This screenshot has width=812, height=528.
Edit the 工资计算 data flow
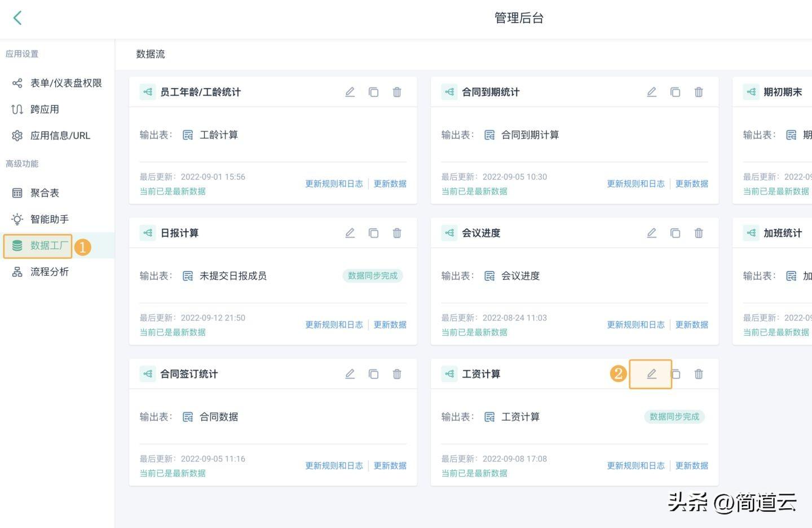tap(652, 374)
